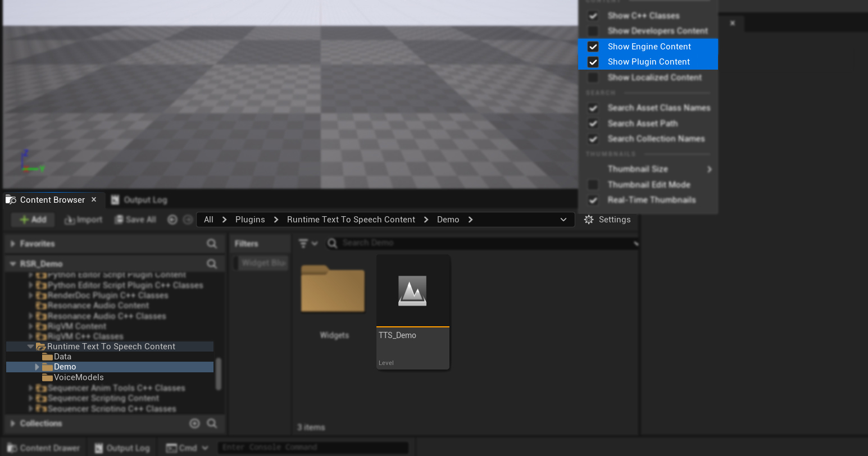Click Plugins in the breadcrumb path
868x456 pixels.
point(250,220)
